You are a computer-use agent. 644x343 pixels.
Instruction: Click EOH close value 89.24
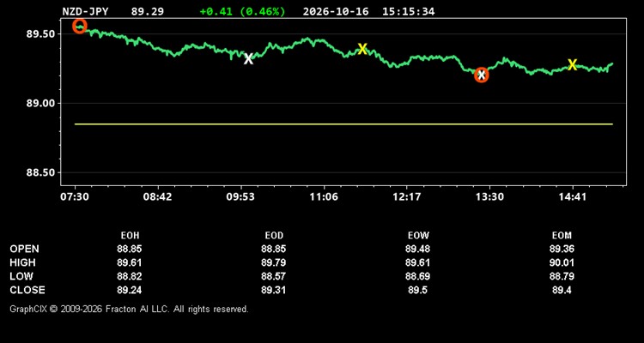point(130,290)
